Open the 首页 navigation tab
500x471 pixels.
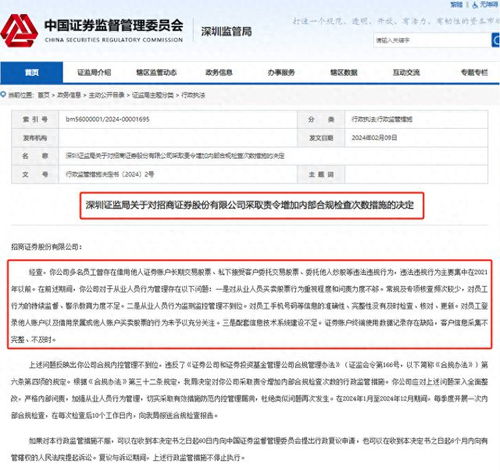coord(31,72)
